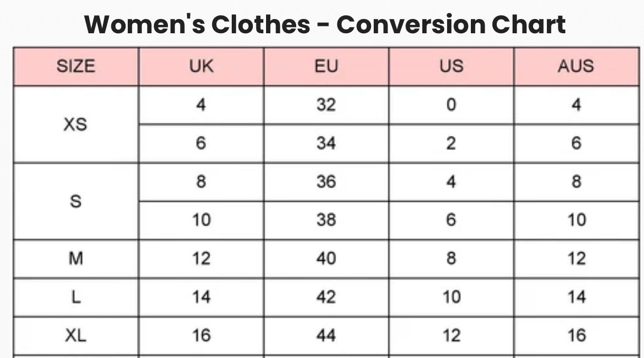Click the M size row label
Screen dimensions: 644x358
pos(75,259)
